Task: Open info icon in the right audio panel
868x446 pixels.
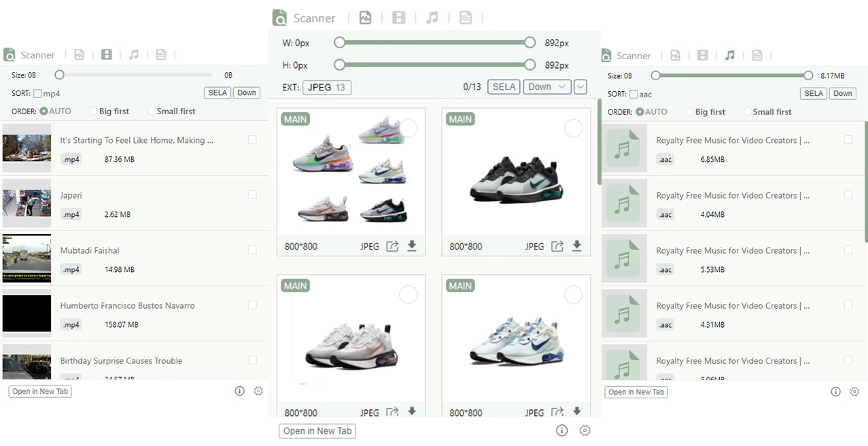Action: pos(835,392)
